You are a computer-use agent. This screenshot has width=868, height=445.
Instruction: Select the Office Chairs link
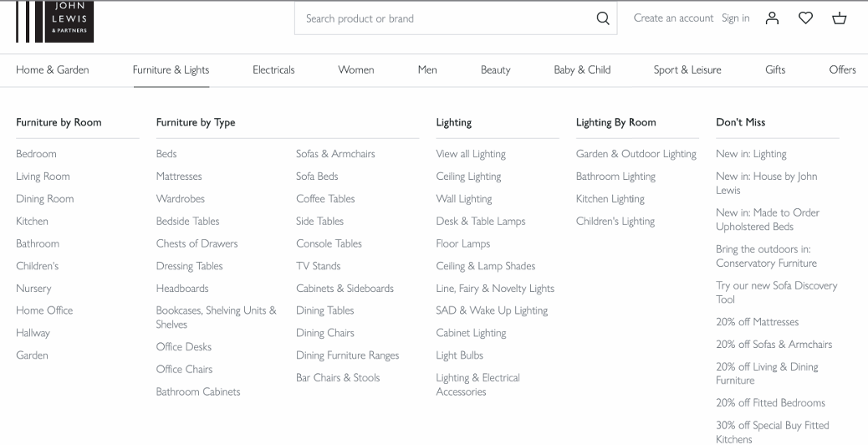click(x=184, y=370)
